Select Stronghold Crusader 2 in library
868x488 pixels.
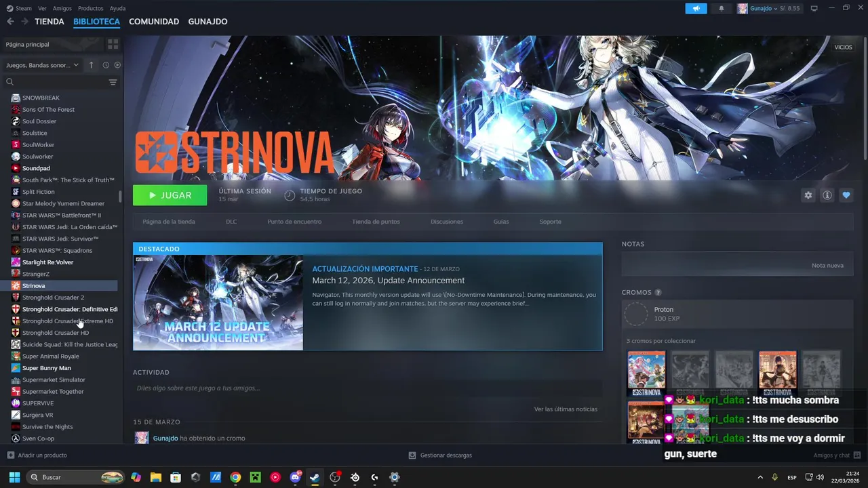53,298
